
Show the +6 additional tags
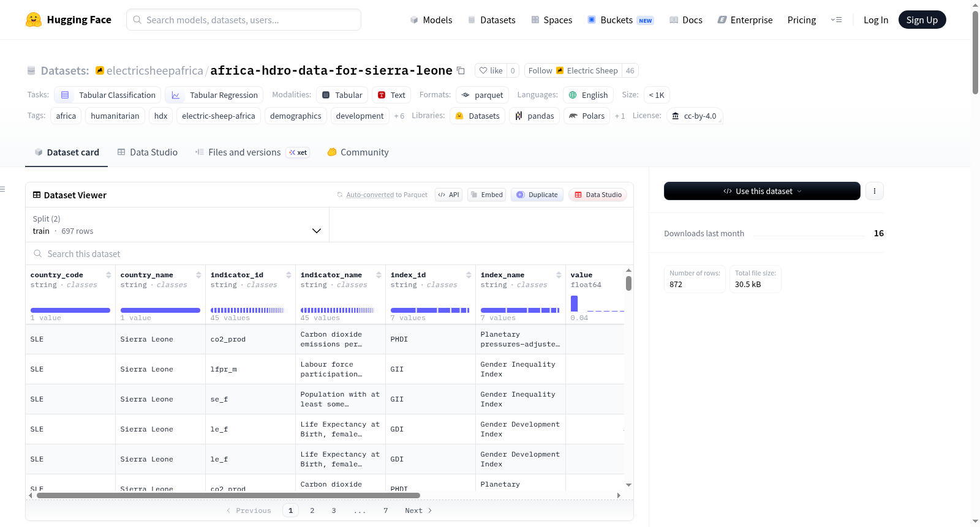tap(399, 116)
